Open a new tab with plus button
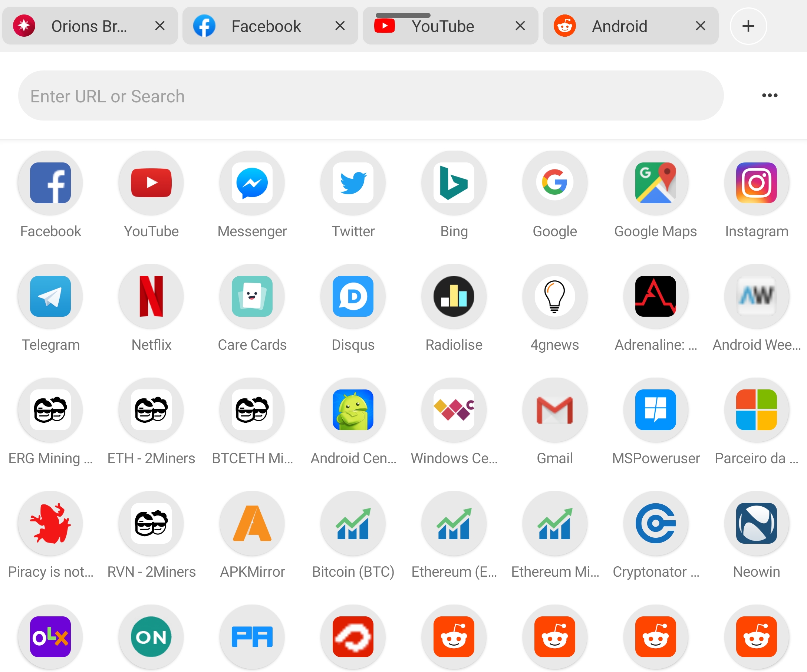The image size is (807, 672). (748, 26)
